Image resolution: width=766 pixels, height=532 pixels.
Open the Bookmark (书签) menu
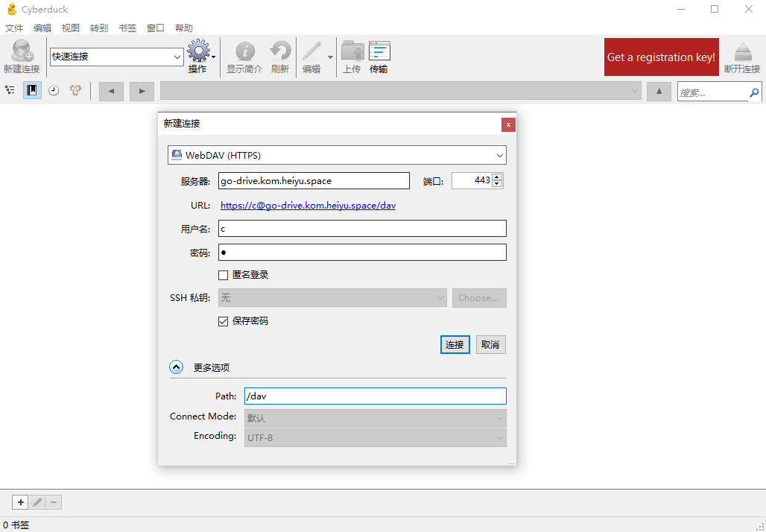tap(127, 28)
